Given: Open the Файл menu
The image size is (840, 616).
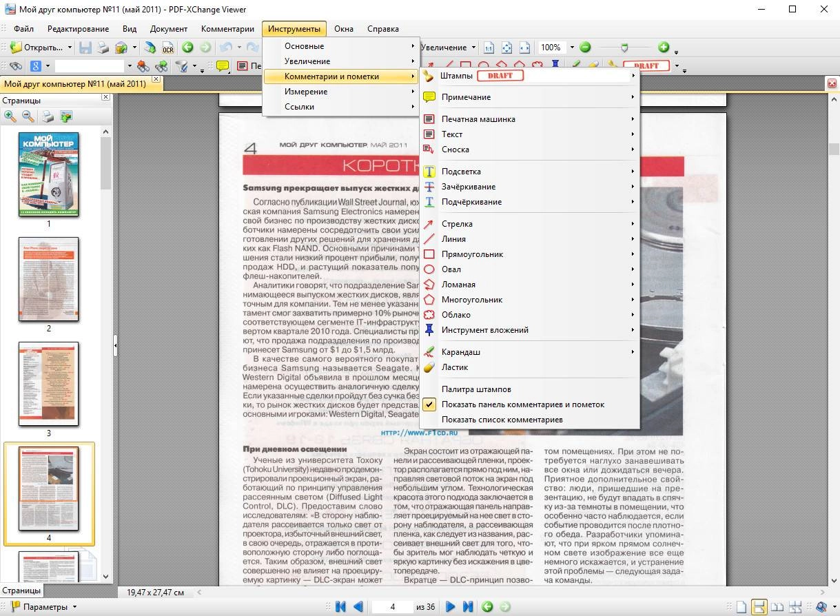Looking at the screenshot, I should [x=23, y=29].
